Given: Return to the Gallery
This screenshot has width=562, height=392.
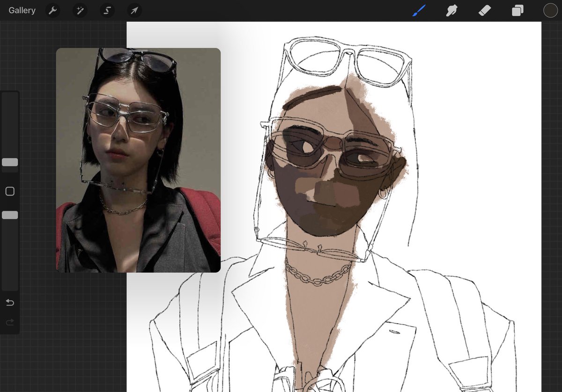Looking at the screenshot, I should (22, 10).
